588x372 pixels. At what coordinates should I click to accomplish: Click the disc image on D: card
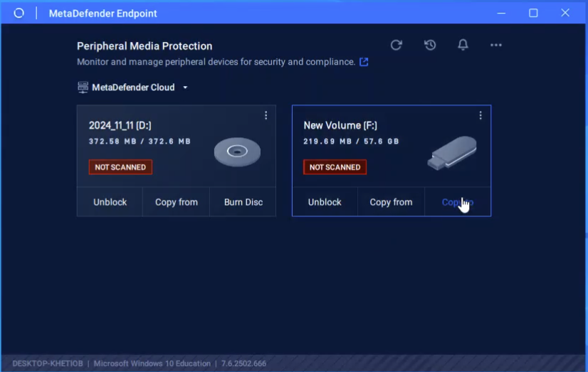tap(237, 152)
